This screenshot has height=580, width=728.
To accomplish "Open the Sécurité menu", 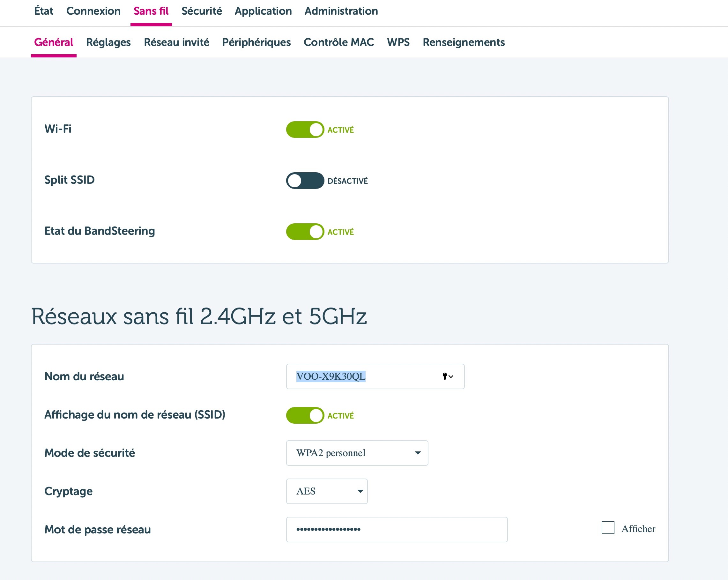I will pos(201,11).
